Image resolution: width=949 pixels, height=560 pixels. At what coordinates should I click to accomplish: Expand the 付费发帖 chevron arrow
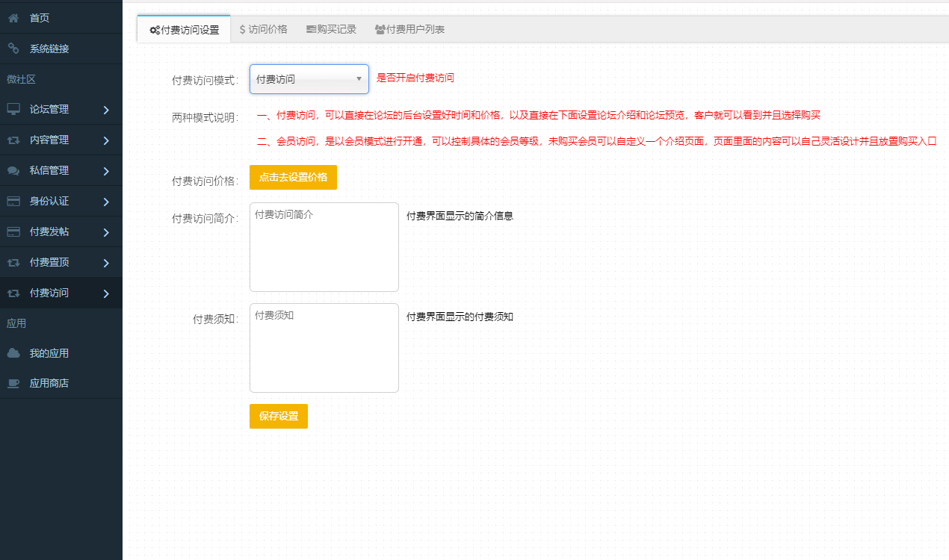click(x=106, y=232)
